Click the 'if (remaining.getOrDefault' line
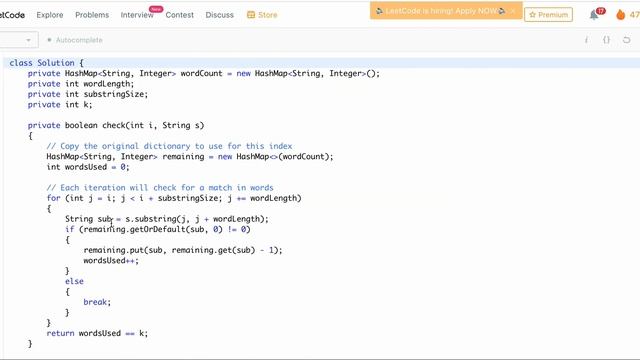 [x=158, y=229]
